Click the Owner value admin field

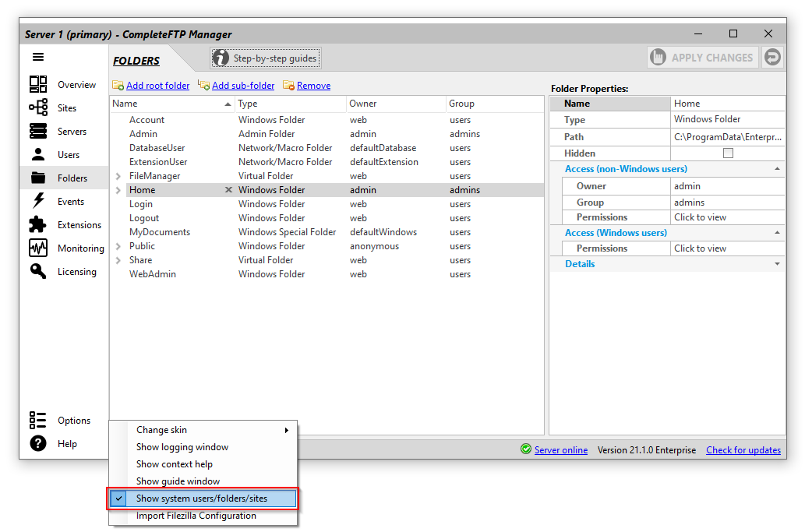pyautogui.click(x=728, y=186)
